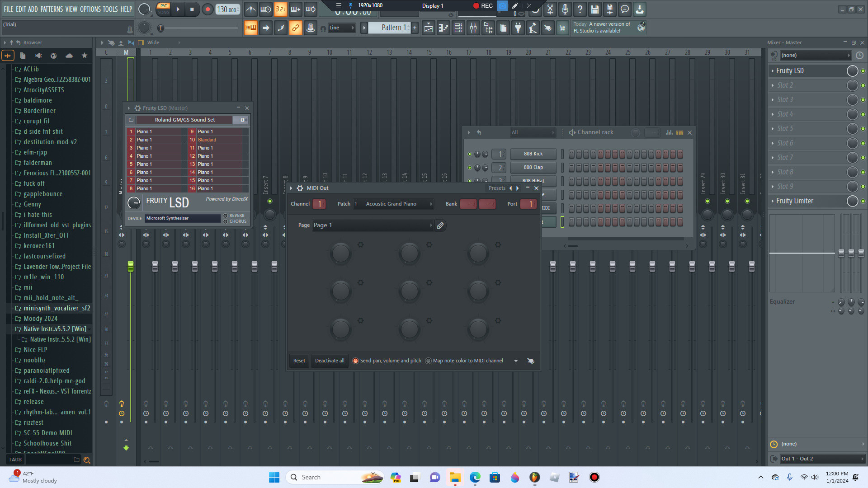Click the Master channel volume fader
This screenshot has width=868, height=488.
point(131,267)
